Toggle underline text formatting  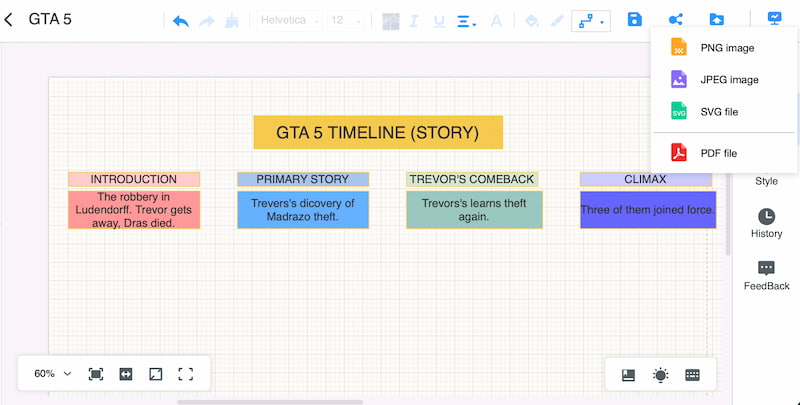439,21
